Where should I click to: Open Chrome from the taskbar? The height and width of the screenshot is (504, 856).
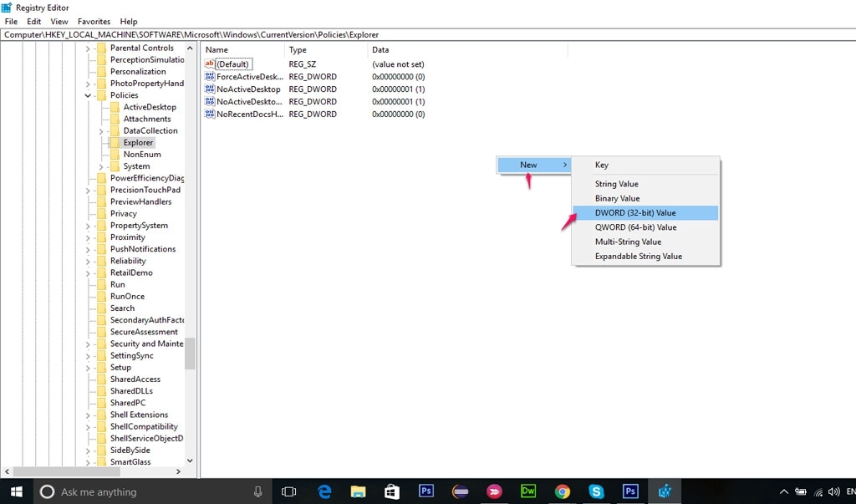coord(562,491)
